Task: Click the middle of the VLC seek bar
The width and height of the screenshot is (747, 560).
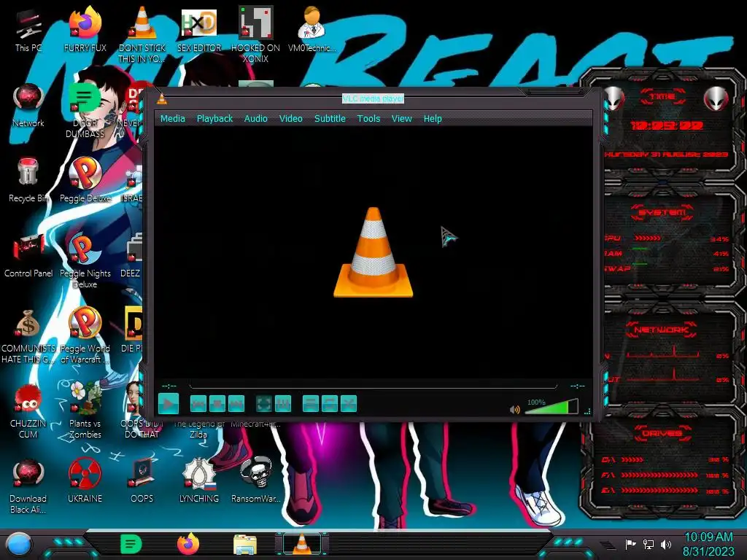Action: click(x=373, y=386)
